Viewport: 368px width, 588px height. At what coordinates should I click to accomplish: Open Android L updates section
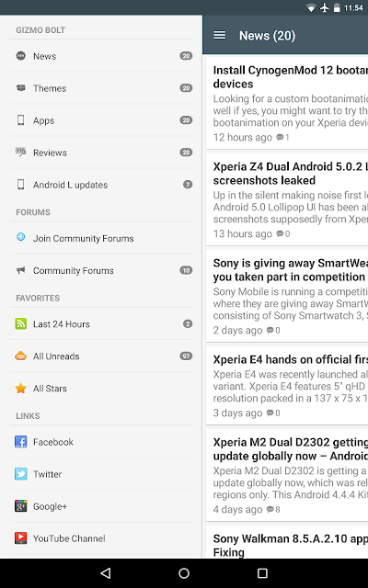tap(101, 185)
